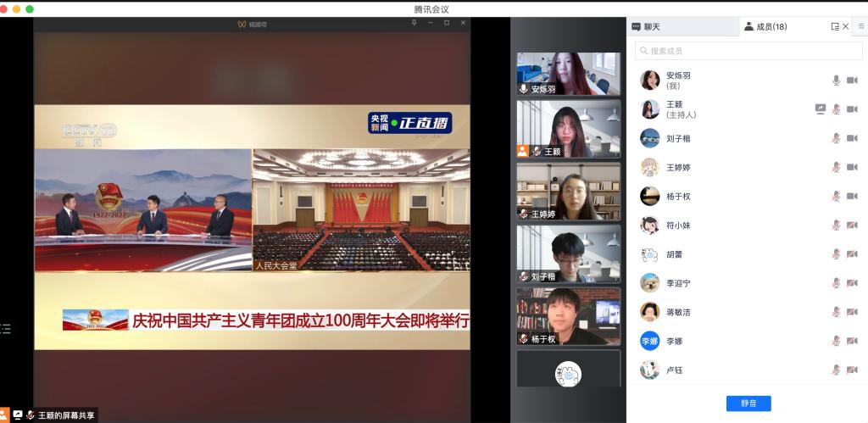Viewport: 868px width, 423px height.
Task: Toggle 季迎宁's muted microphone icon
Action: [836, 283]
